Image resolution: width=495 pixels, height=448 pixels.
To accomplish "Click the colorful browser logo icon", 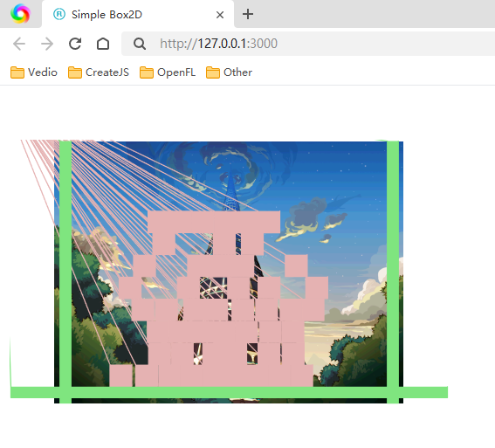I will click(x=20, y=14).
